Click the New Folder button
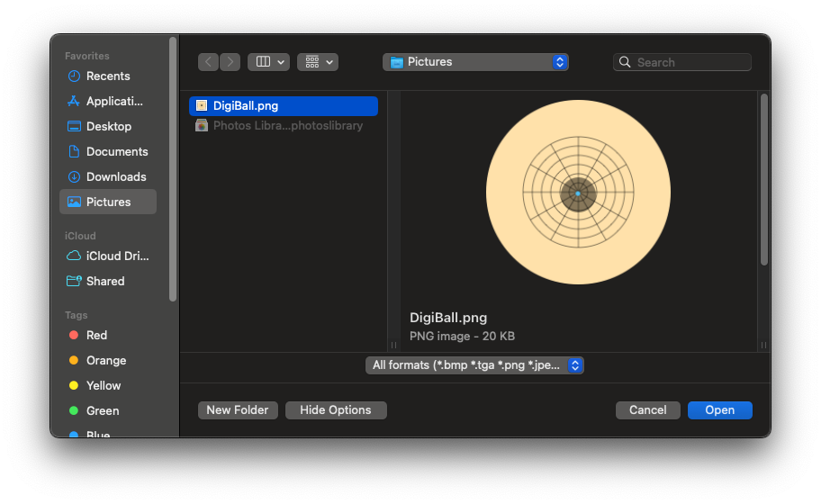Viewport: 821px width, 504px height. coord(238,410)
